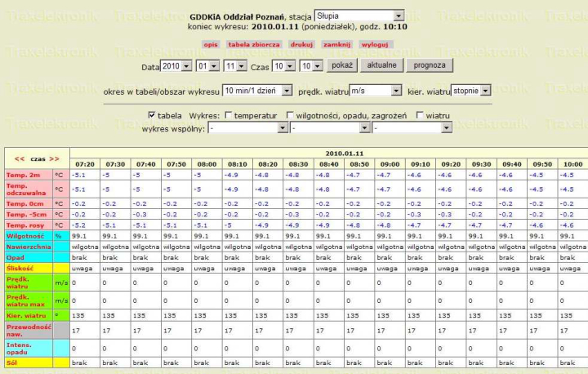Click the 'Przewodność naw.' row header

click(29, 331)
